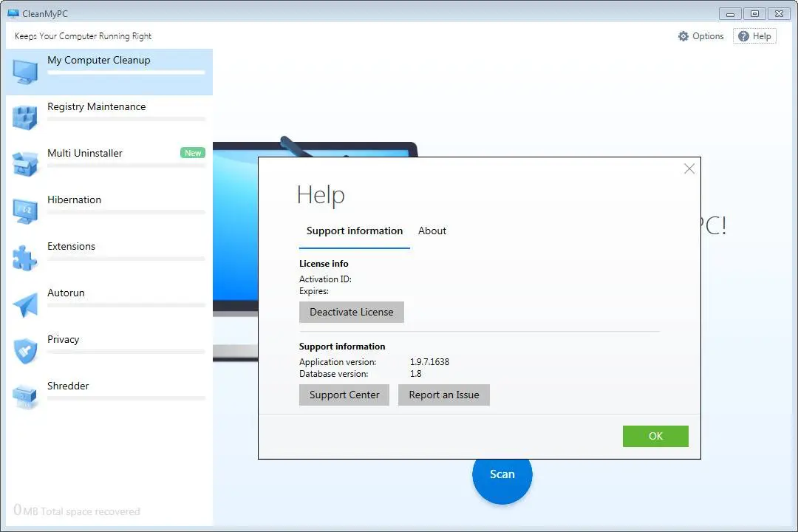Click the Autorun paper plane icon

click(25, 304)
